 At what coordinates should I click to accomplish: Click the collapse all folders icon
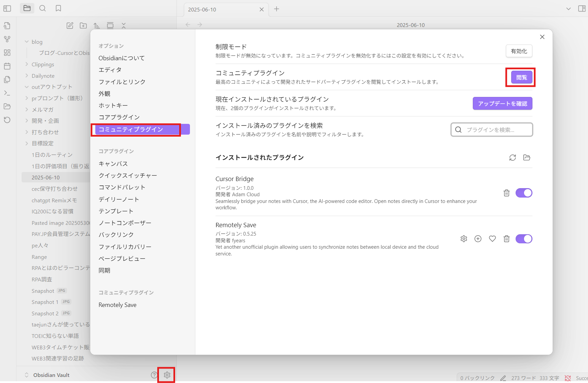124,26
